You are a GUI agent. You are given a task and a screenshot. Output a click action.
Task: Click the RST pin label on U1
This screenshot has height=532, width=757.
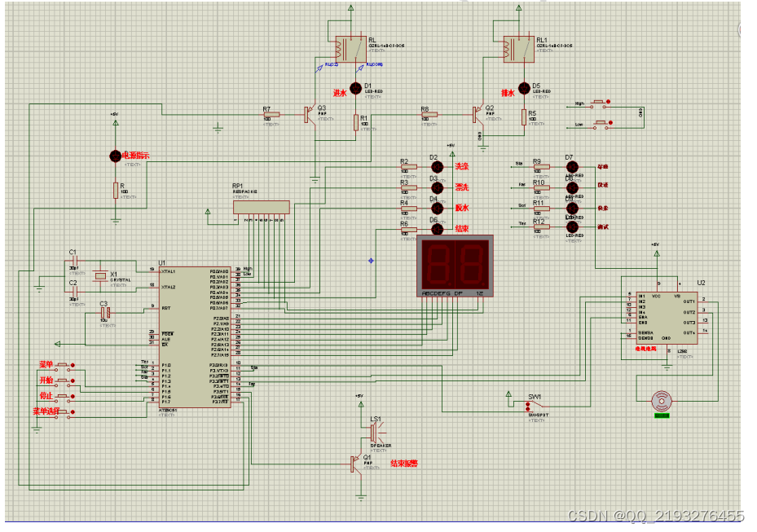(165, 308)
